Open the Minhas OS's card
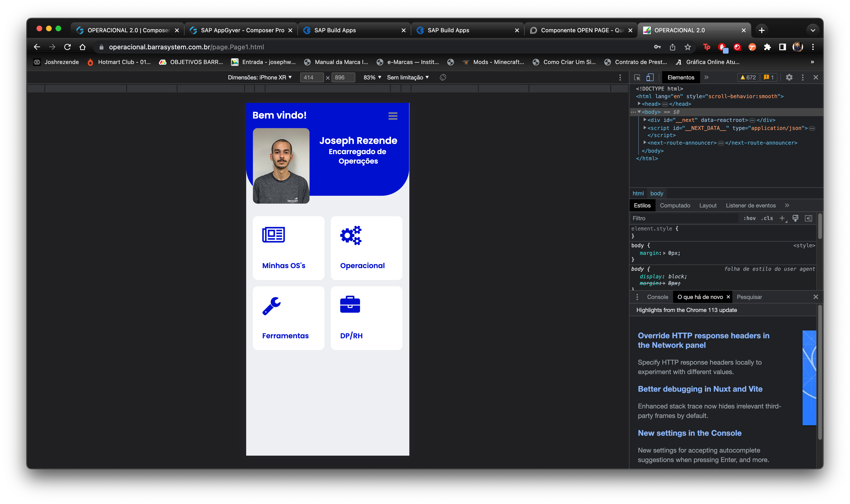850x504 pixels. point(288,248)
